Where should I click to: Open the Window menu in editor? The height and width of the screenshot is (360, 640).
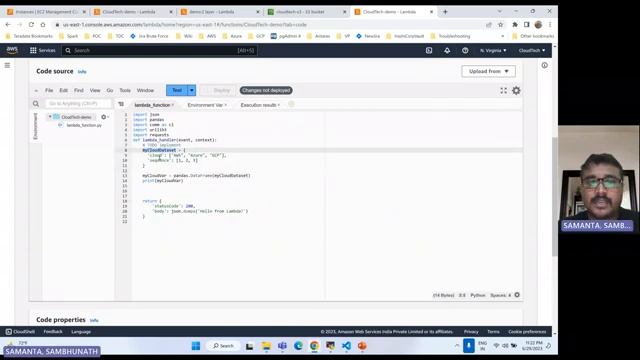pyautogui.click(x=145, y=90)
